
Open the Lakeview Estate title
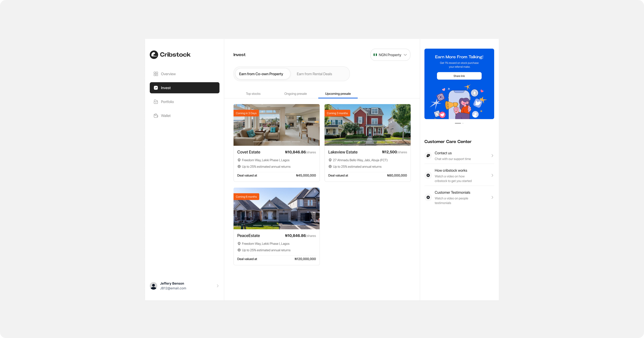(343, 152)
